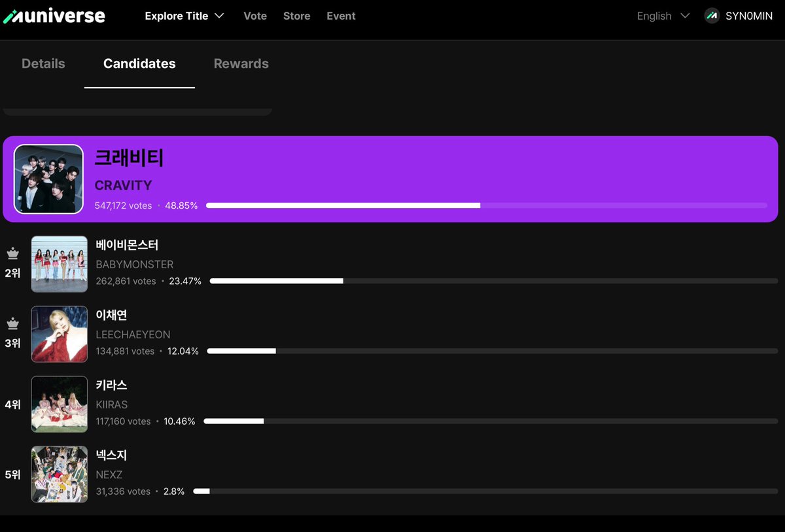Screen dimensions: 785x532
Task: Click the crown icon above 2위
Action: click(x=12, y=254)
